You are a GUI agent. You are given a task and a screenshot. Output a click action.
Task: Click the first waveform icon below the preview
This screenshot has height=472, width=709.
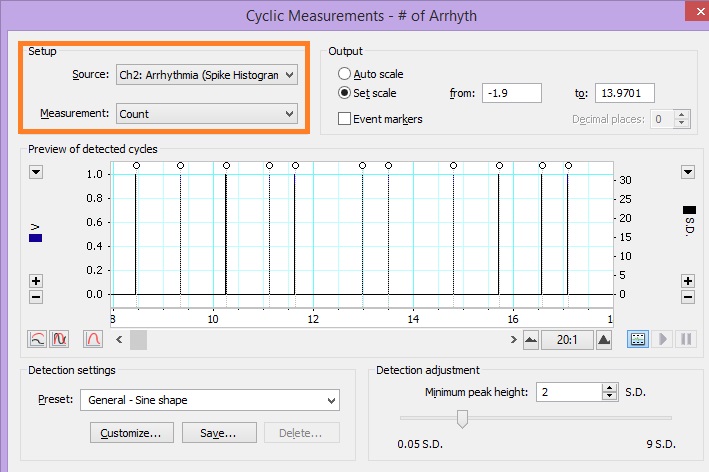click(x=36, y=339)
